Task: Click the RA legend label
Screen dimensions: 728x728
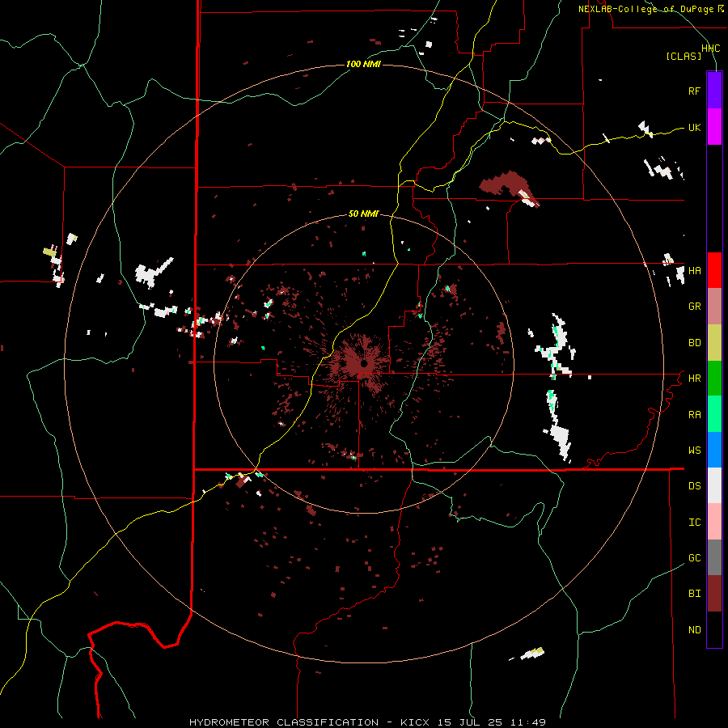Action: click(694, 415)
